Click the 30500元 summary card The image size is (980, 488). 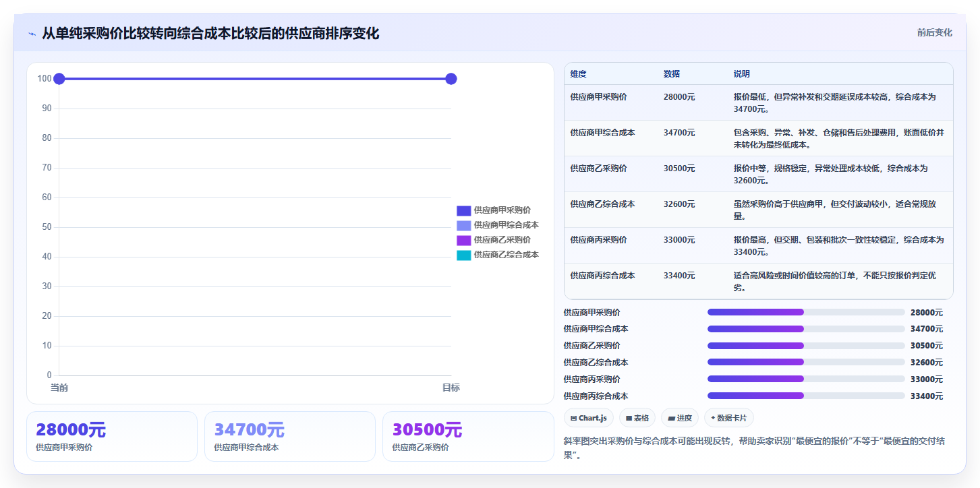468,437
